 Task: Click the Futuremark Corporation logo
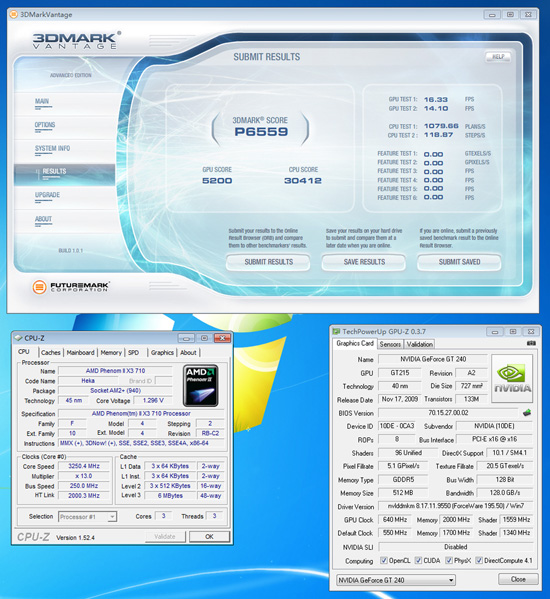tap(71, 287)
